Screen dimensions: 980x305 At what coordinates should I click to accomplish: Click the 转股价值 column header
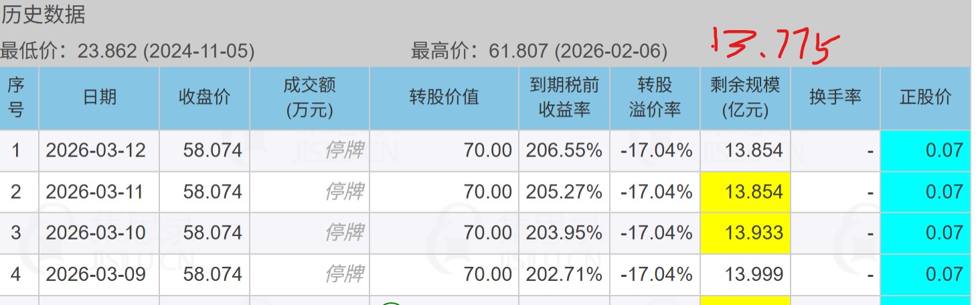444,98
